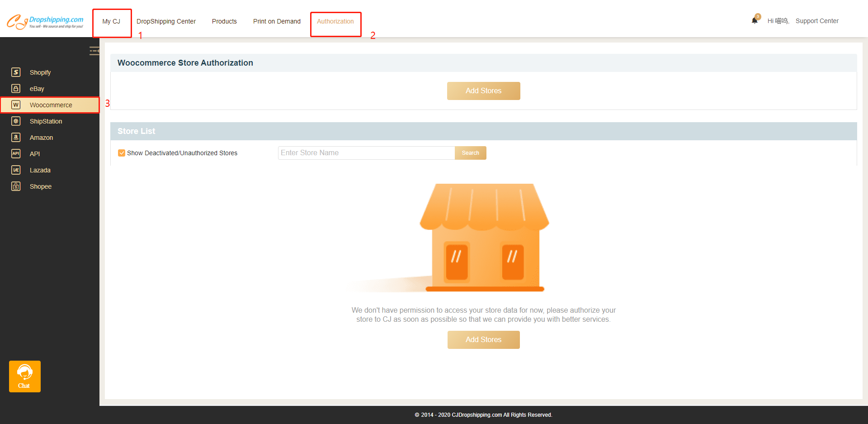Click the Amazon sidebar icon
Viewport: 868px width, 424px height.
[16, 138]
